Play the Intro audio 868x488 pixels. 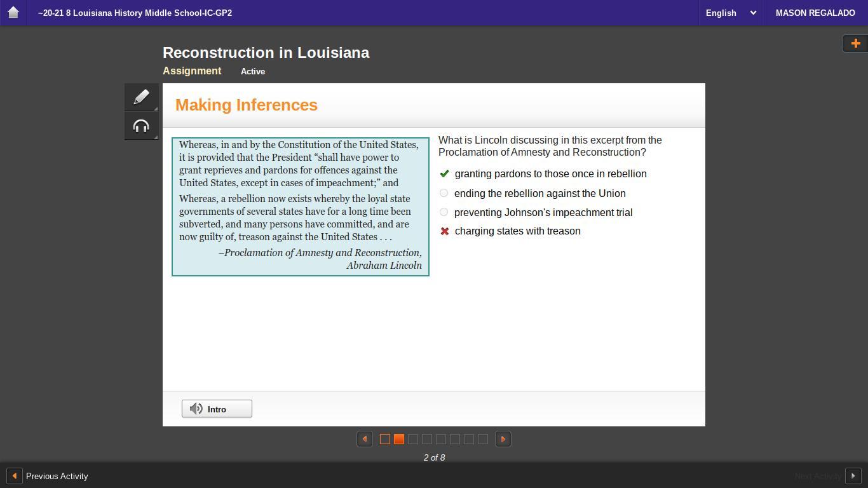217,409
